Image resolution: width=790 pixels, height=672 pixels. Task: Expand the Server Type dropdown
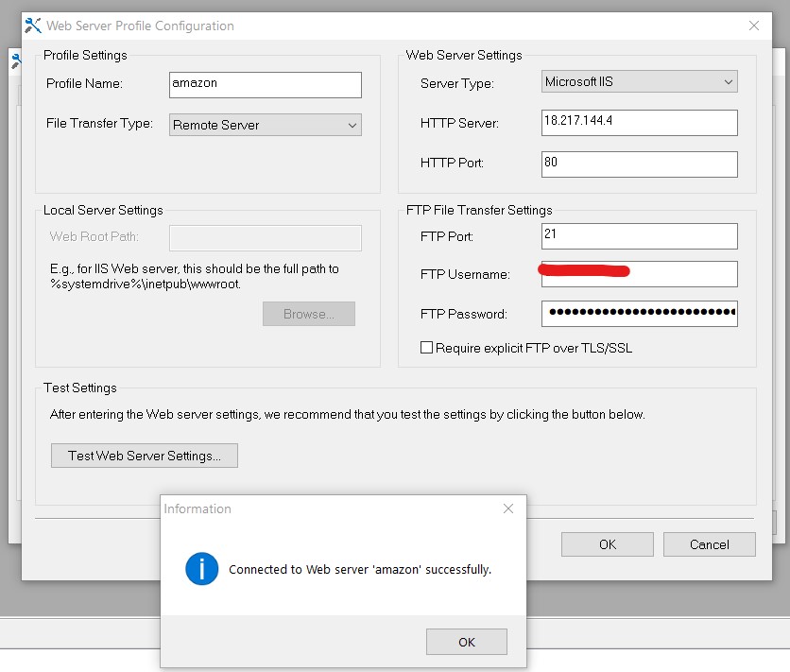click(639, 82)
